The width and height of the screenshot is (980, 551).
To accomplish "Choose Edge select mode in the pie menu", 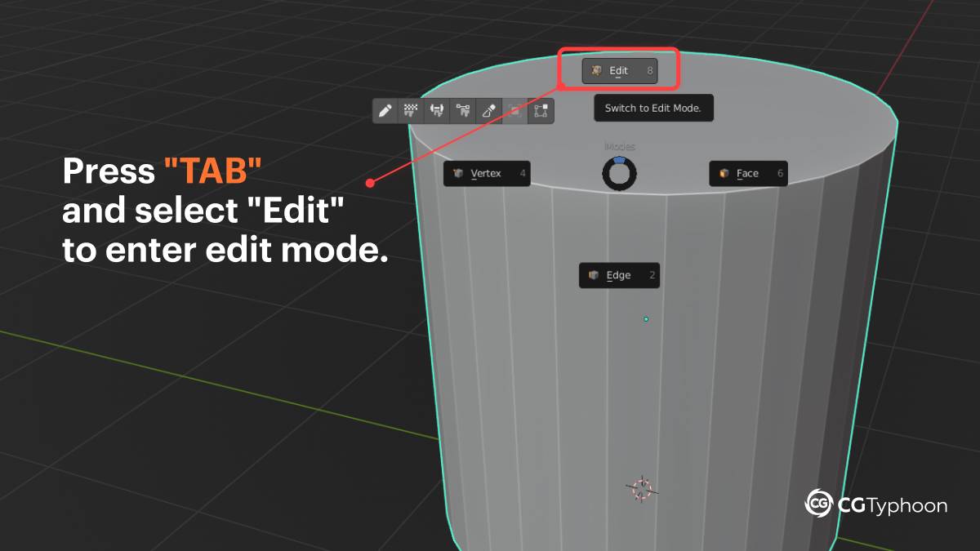I will pyautogui.click(x=618, y=275).
